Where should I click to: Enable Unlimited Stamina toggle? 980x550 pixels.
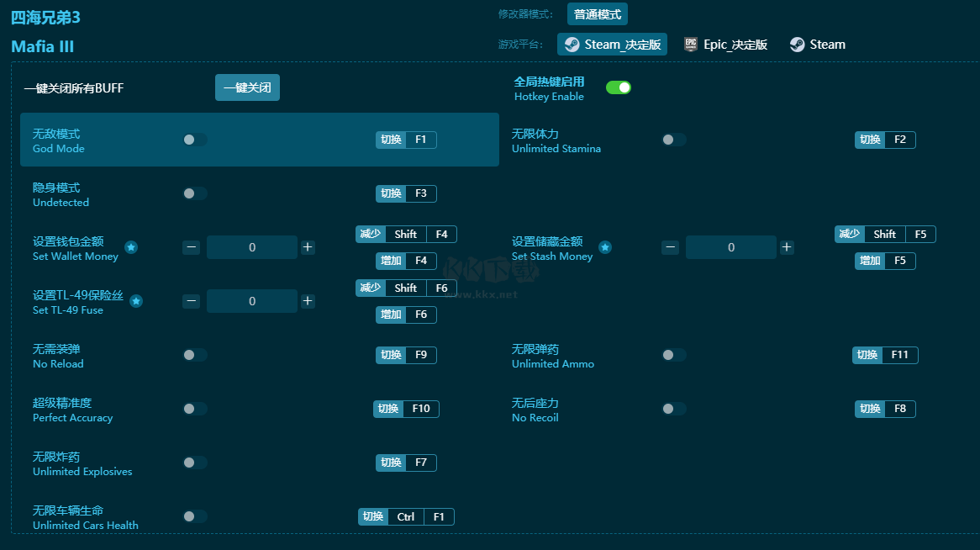[x=674, y=140]
